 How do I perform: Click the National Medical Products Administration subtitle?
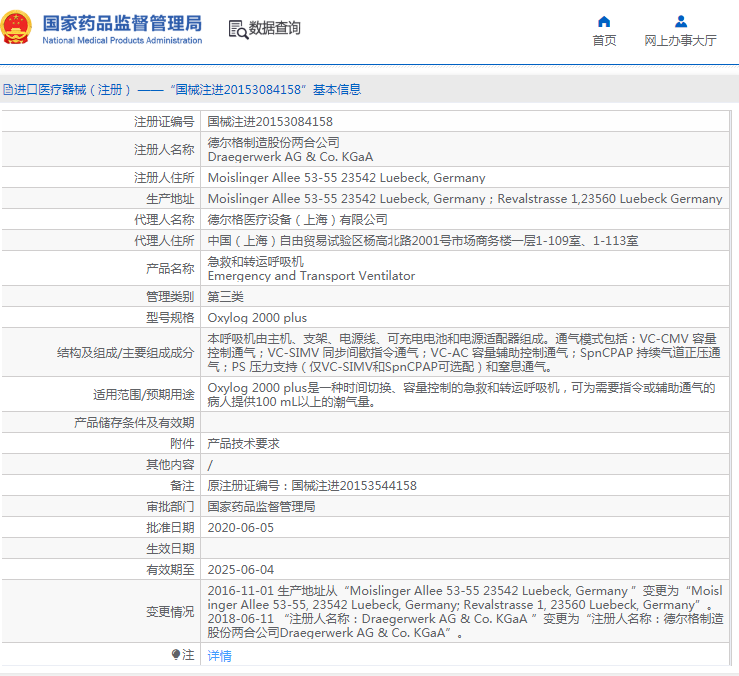pos(122,41)
